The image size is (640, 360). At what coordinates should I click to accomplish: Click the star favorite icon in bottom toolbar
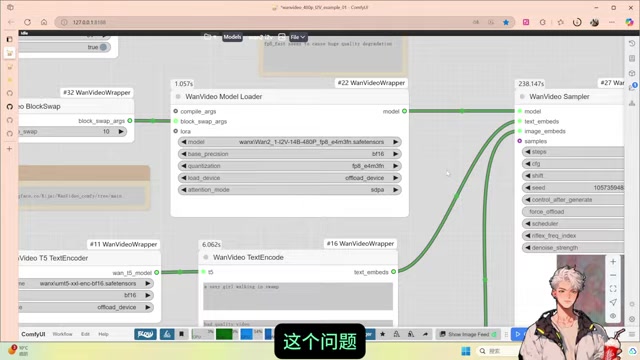tap(382, 334)
